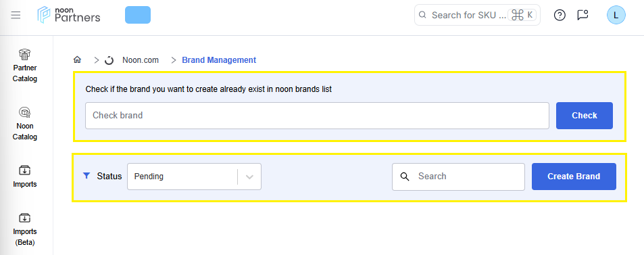
Task: Focus the brand Search field
Action: (458, 177)
